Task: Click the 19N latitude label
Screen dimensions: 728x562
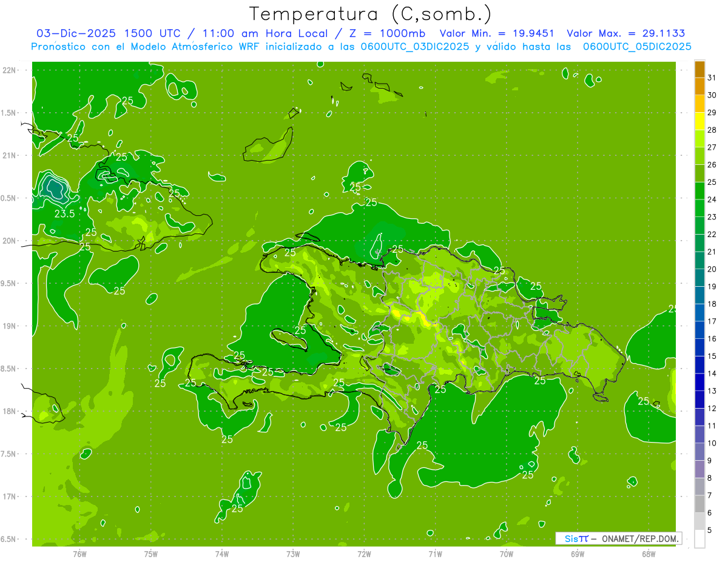Action: [10, 326]
